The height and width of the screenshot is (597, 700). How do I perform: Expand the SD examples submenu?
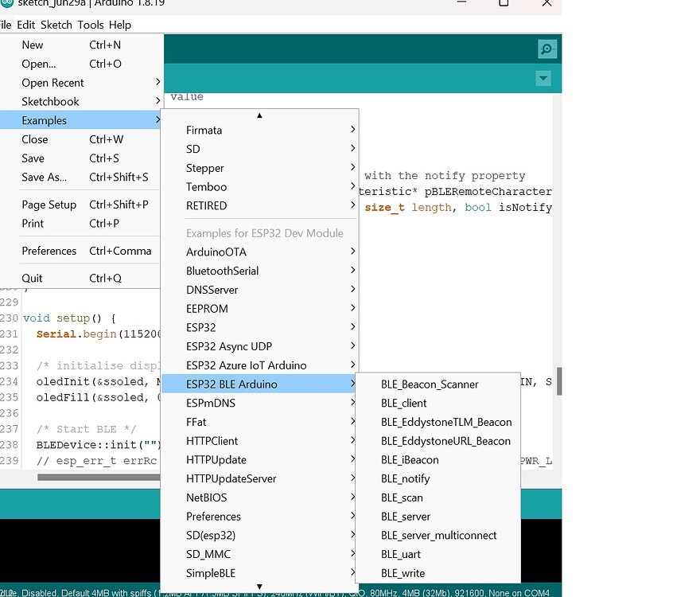point(259,149)
